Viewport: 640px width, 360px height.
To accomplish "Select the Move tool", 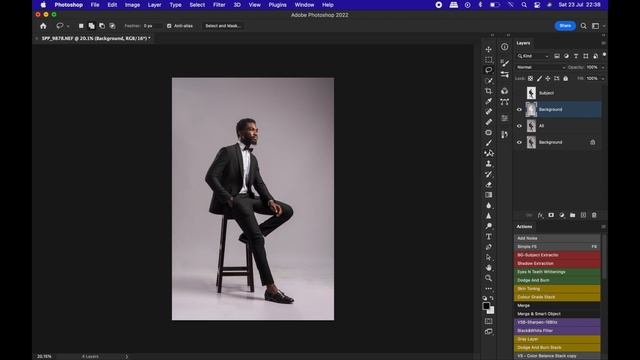I will point(489,49).
